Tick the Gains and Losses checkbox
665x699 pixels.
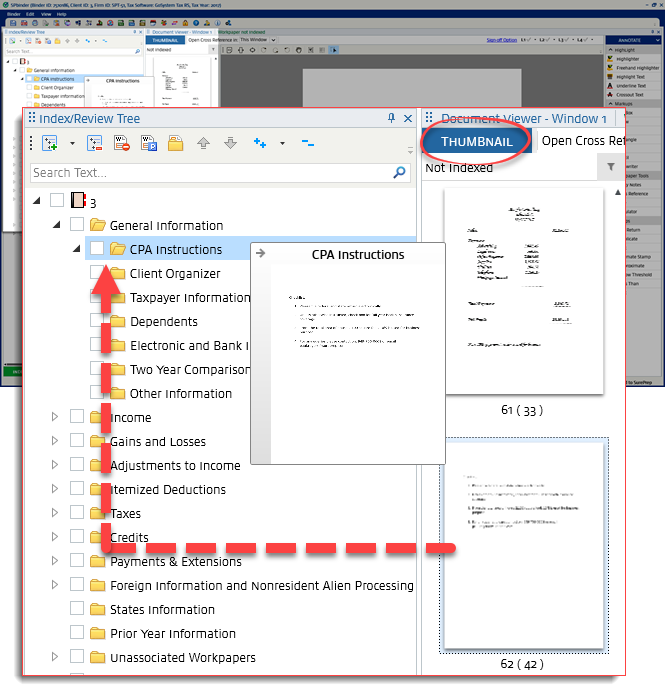(77, 440)
